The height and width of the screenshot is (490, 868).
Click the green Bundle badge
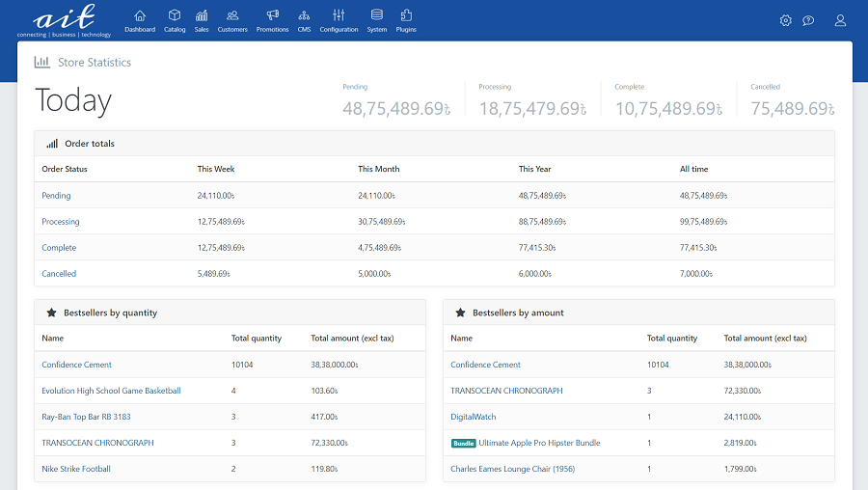click(463, 443)
